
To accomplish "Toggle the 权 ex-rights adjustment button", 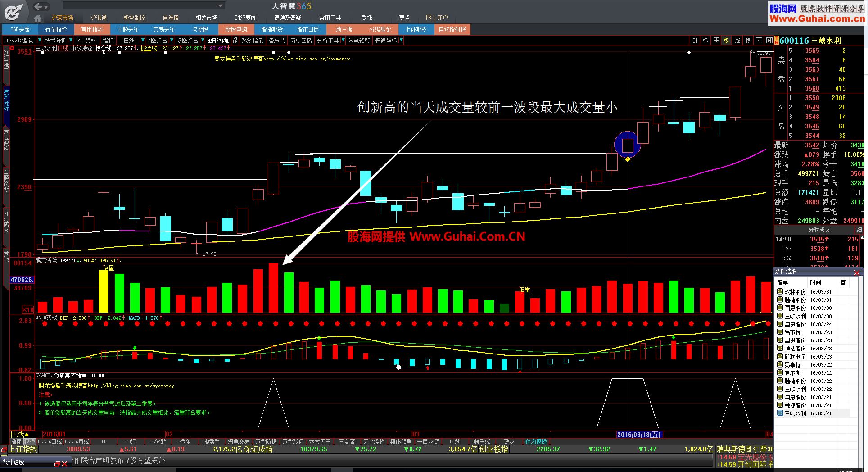I will pos(726,41).
